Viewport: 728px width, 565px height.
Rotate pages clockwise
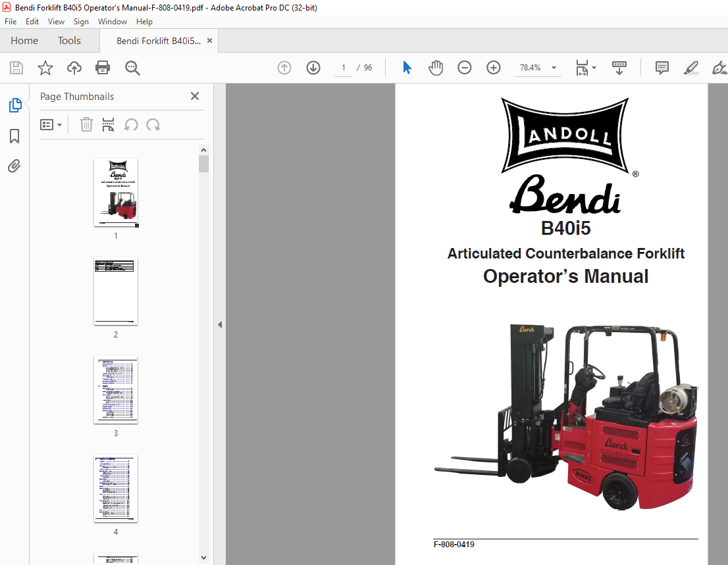point(153,125)
